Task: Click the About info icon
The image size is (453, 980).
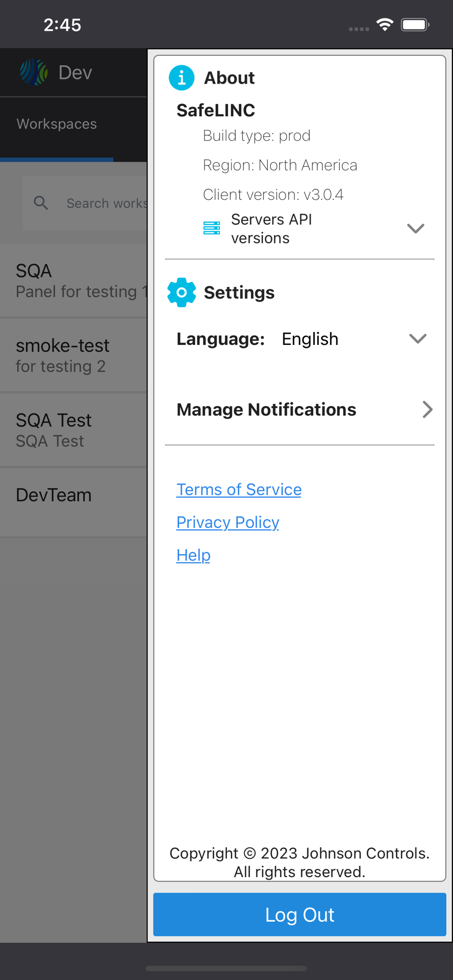Action: click(x=181, y=78)
